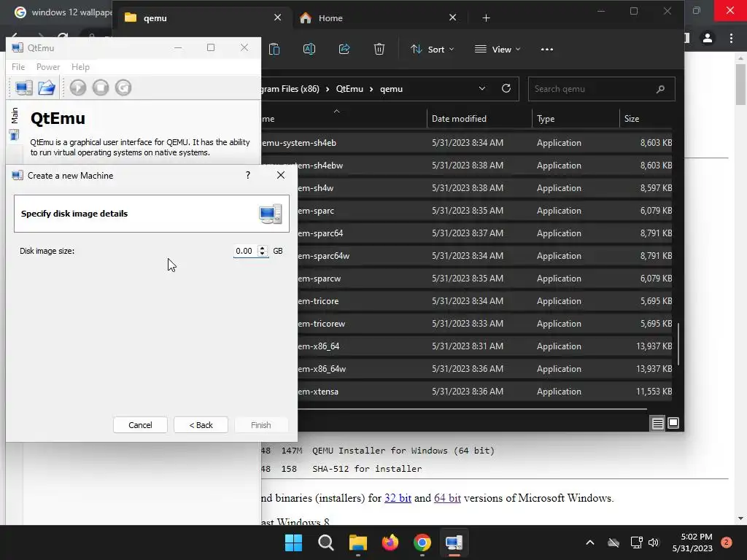Image resolution: width=747 pixels, height=560 pixels.
Task: Add a new Explorer tab with plus
Action: point(486,18)
